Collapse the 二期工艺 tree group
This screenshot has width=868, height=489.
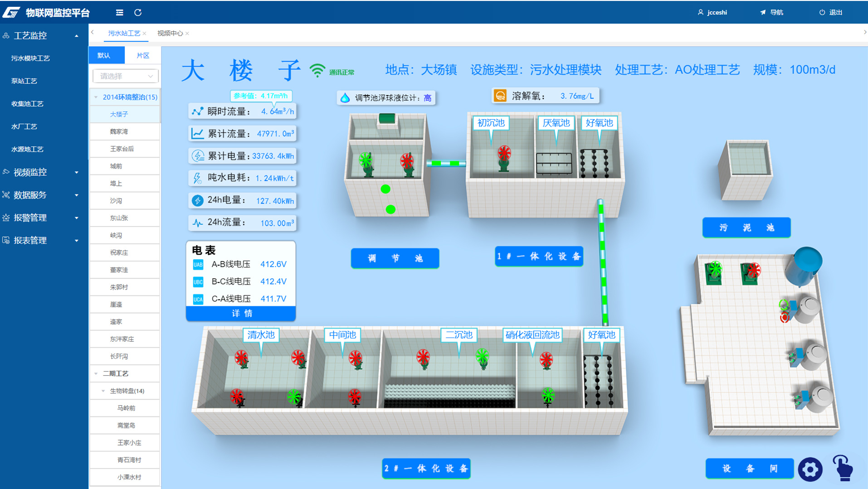[x=96, y=373]
